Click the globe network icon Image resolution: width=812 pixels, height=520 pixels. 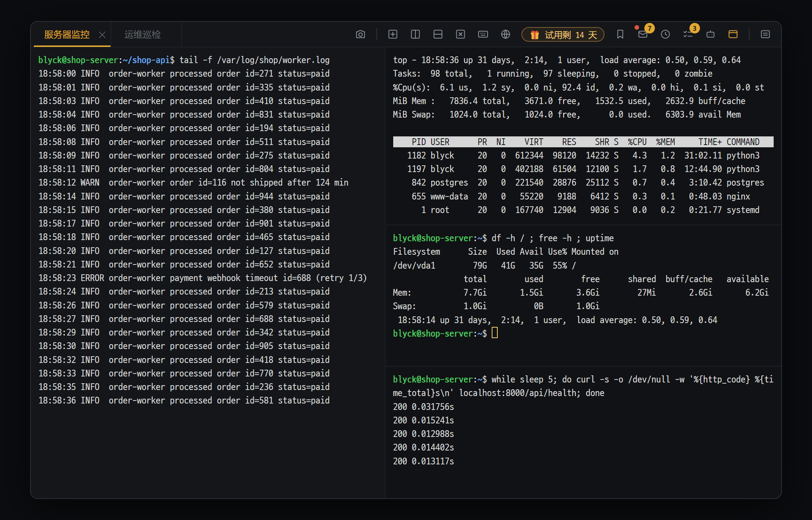tap(505, 35)
